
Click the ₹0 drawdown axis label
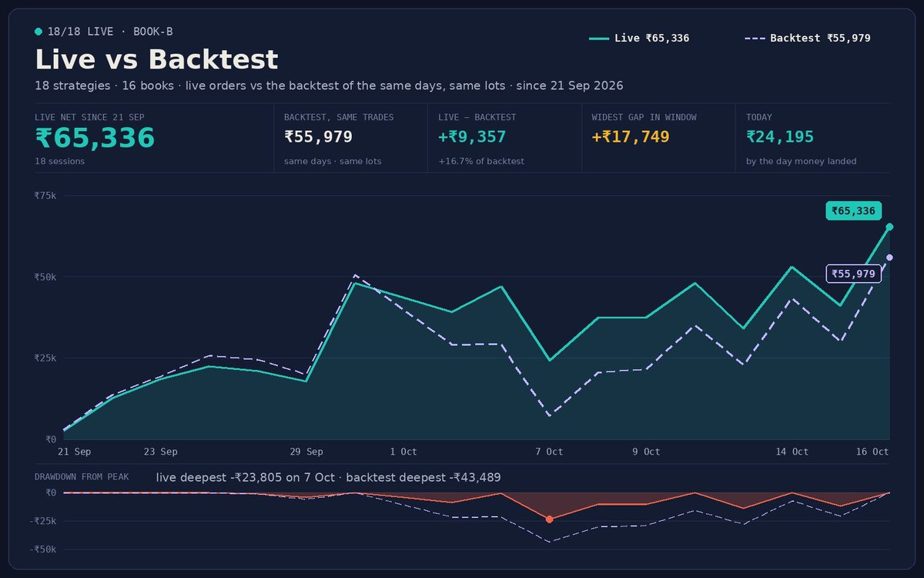pos(51,492)
